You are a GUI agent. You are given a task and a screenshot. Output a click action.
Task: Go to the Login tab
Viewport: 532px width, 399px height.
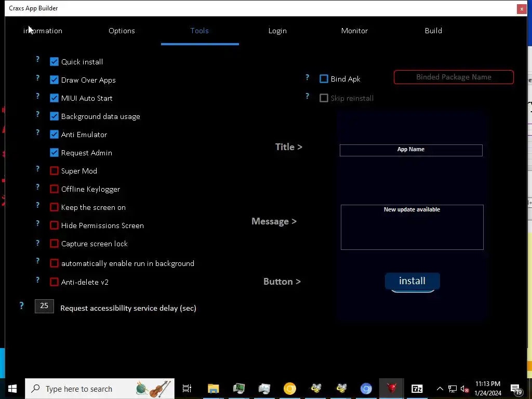[277, 31]
